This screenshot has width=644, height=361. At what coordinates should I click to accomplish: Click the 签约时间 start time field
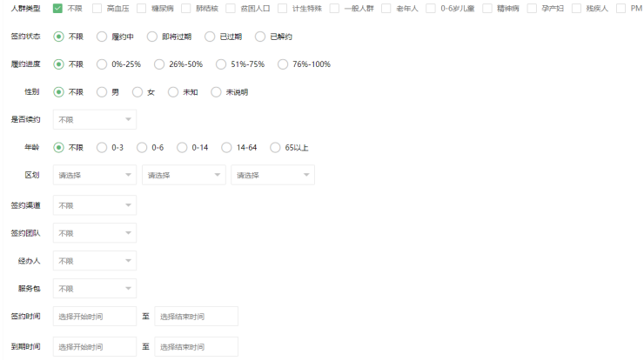(95, 317)
